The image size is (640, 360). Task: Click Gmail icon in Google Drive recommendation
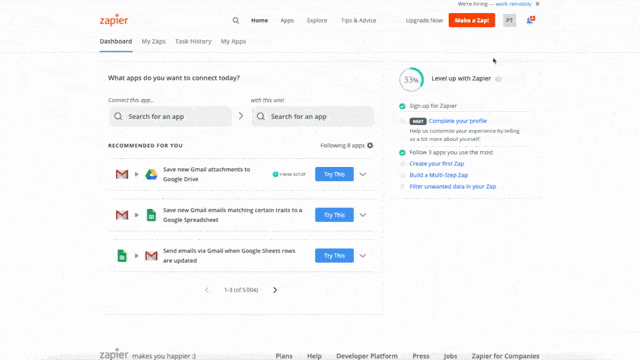tap(122, 174)
